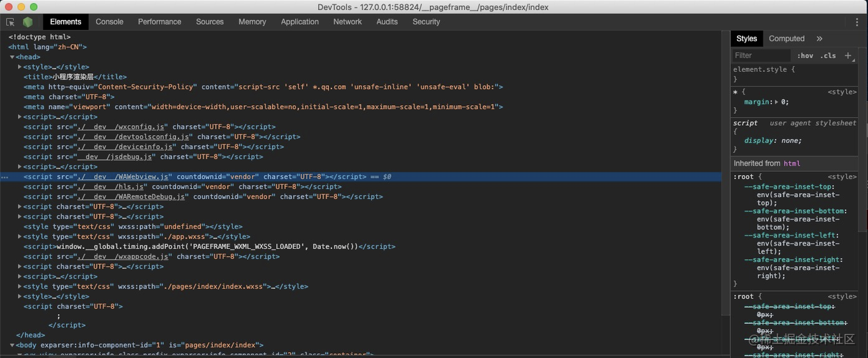
Task: Click the ellipsis beside the selected script line
Action: pyautogui.click(x=5, y=177)
